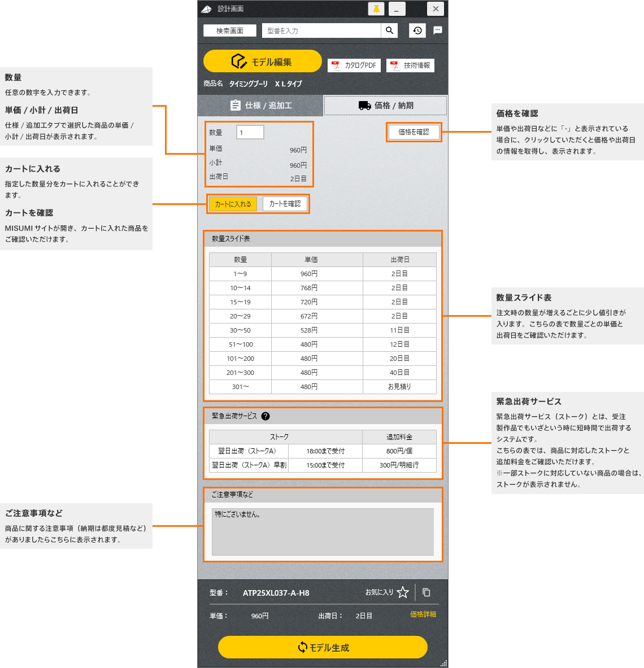644x668 pixels.
Task: Open 技術情報 PDF document
Action: (410, 66)
